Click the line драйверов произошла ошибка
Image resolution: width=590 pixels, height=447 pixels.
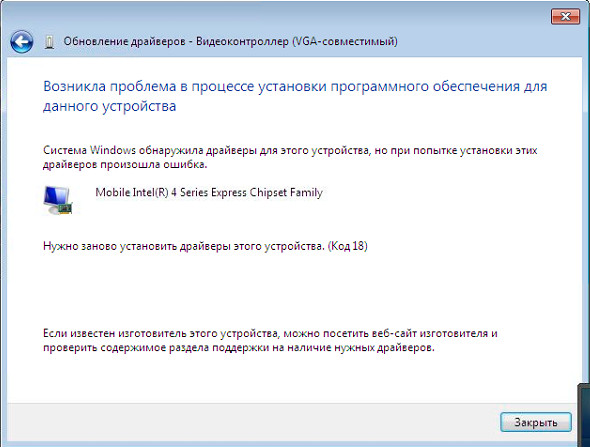click(125, 164)
